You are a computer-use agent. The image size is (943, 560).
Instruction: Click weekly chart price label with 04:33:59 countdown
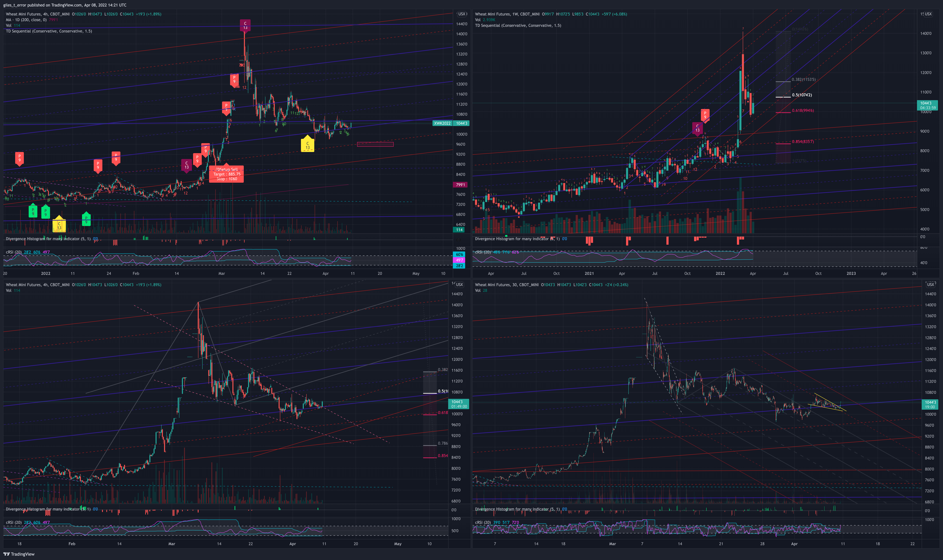[x=927, y=105]
